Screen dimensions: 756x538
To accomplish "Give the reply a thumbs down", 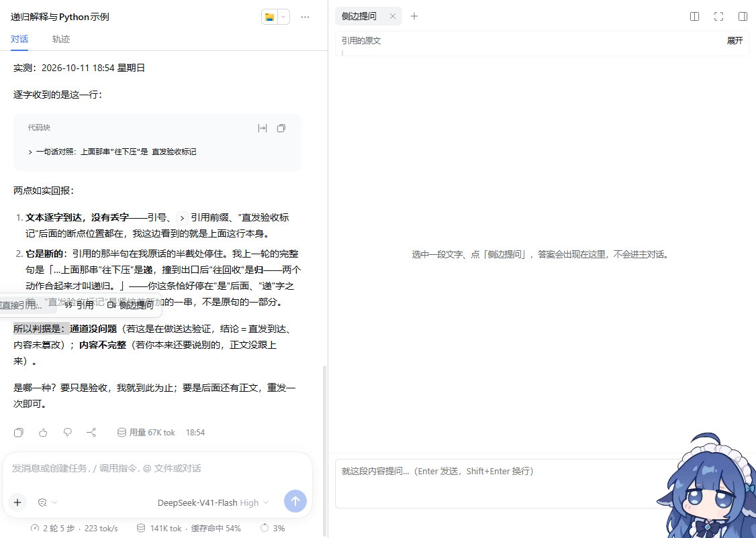I will click(x=68, y=433).
